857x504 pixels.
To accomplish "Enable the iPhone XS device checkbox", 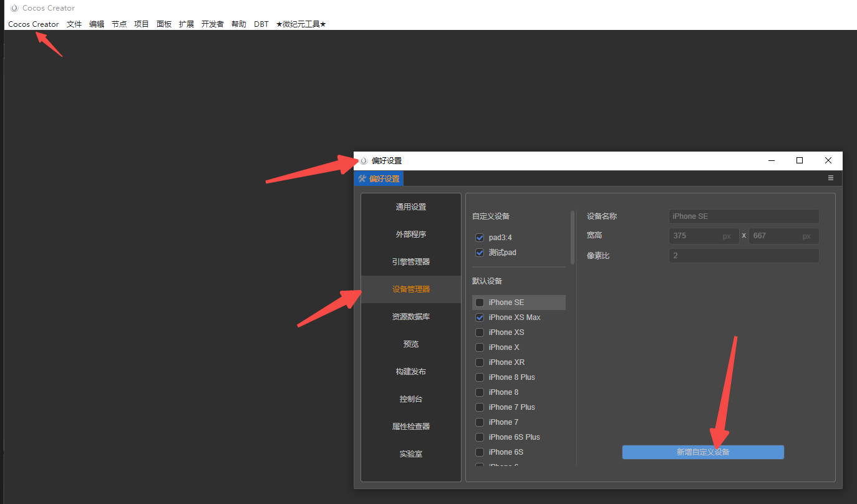I will [x=480, y=332].
